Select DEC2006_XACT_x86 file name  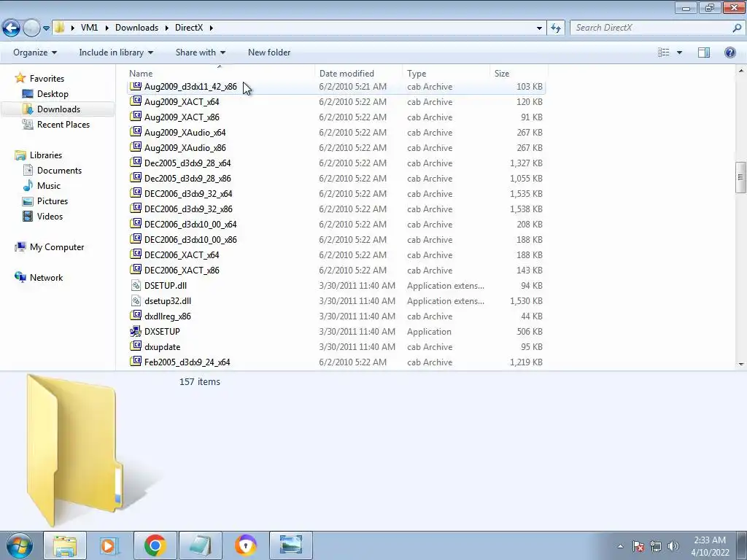click(x=182, y=270)
